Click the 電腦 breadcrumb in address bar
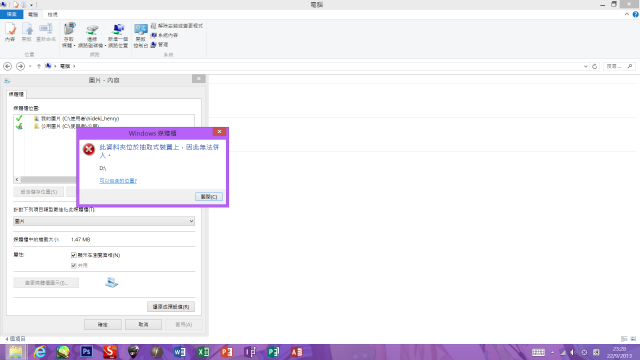The width and height of the screenshot is (640, 360). pyautogui.click(x=65, y=66)
